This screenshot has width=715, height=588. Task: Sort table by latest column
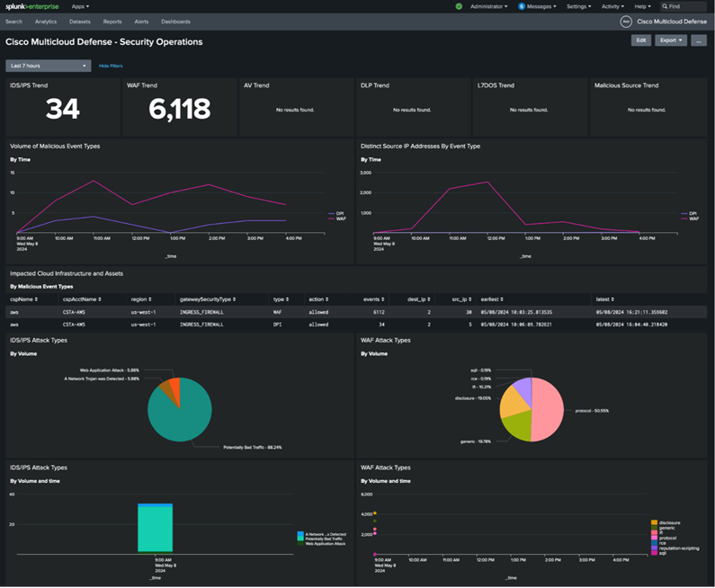[x=604, y=299]
